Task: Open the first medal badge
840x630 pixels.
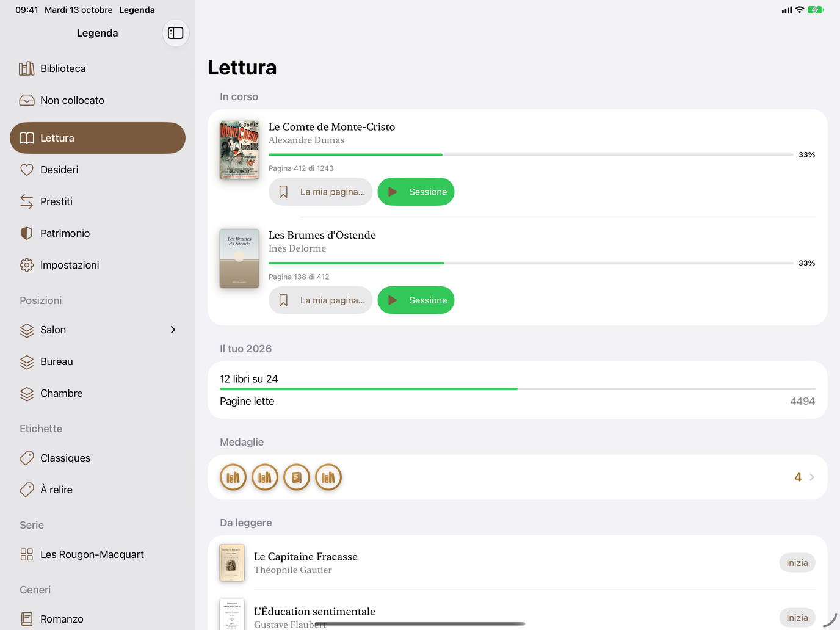Action: click(x=233, y=477)
